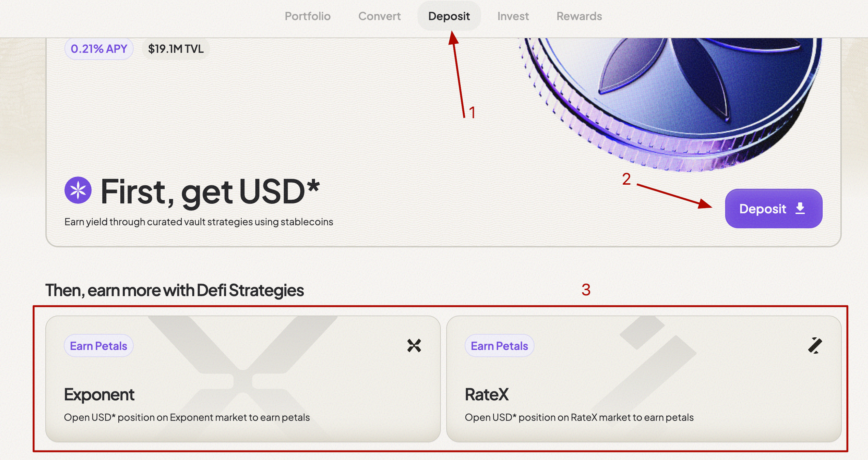Screen dimensions: 868x460
Task: Click the "First, get USD*" heading
Action: point(210,191)
